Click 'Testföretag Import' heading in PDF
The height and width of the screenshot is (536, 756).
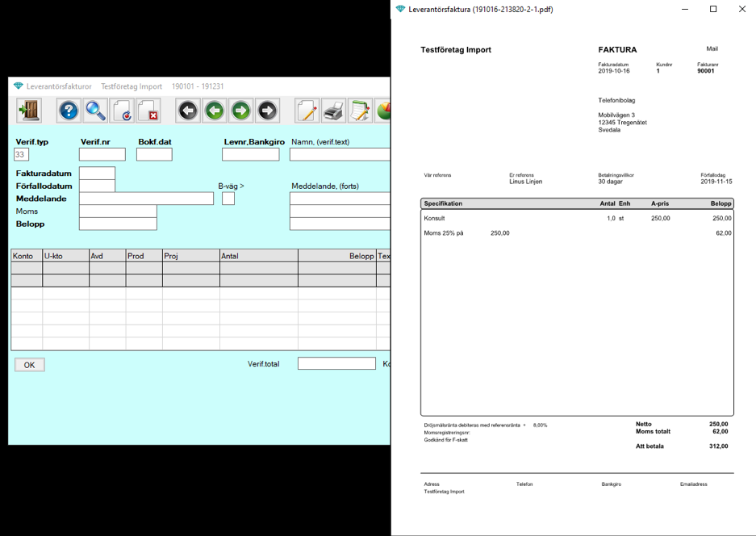456,50
